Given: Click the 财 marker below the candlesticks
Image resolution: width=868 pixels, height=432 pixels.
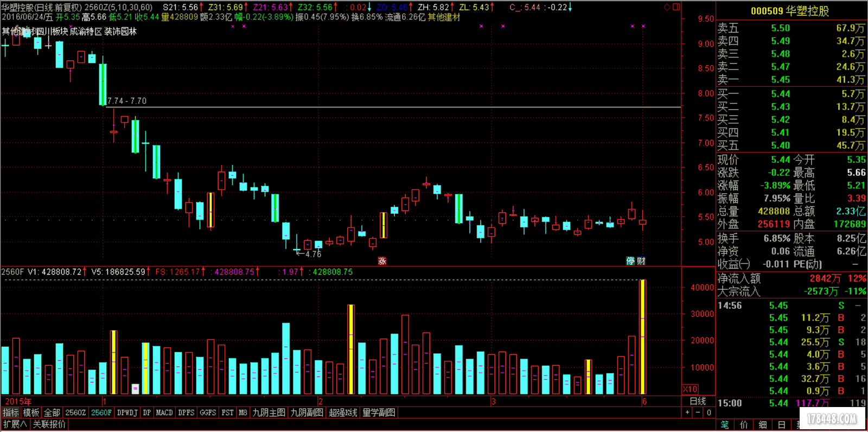Looking at the screenshot, I should pyautogui.click(x=641, y=261).
